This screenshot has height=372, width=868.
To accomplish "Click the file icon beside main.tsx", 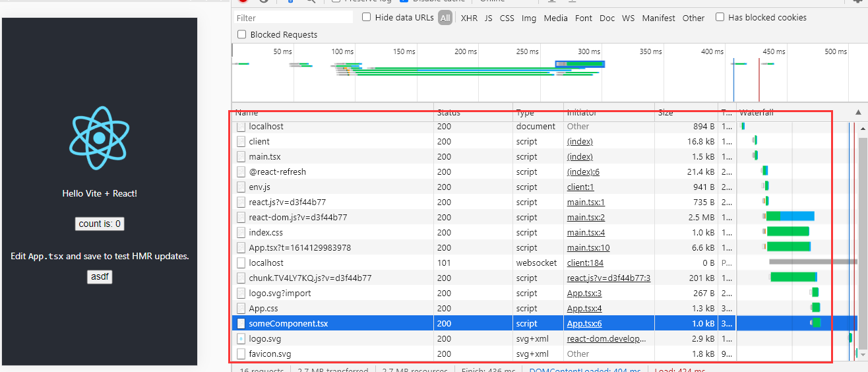I will pyautogui.click(x=241, y=156).
